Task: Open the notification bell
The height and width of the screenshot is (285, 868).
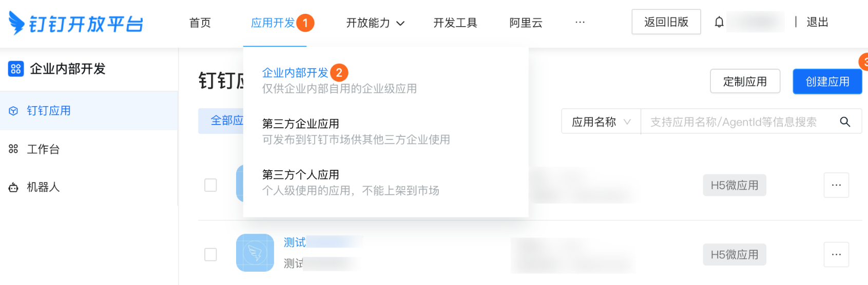Action: pos(719,22)
